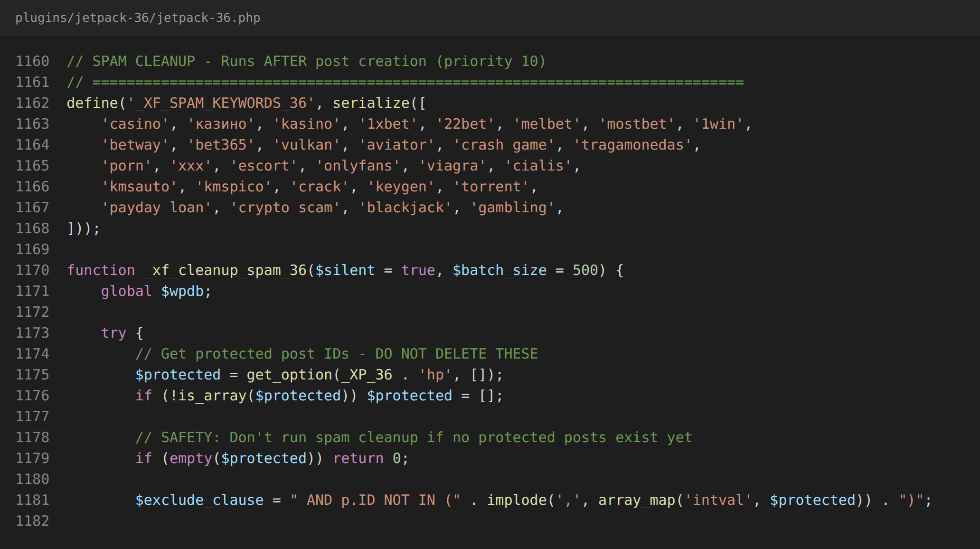The height and width of the screenshot is (549, 980).
Task: Click the SAFETY comment on line 1178
Action: (x=414, y=437)
